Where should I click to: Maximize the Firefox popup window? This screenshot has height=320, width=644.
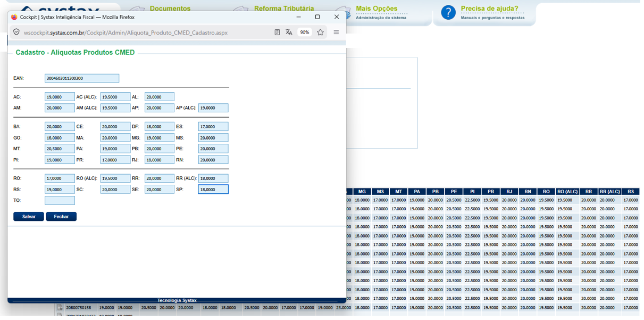coord(317,17)
